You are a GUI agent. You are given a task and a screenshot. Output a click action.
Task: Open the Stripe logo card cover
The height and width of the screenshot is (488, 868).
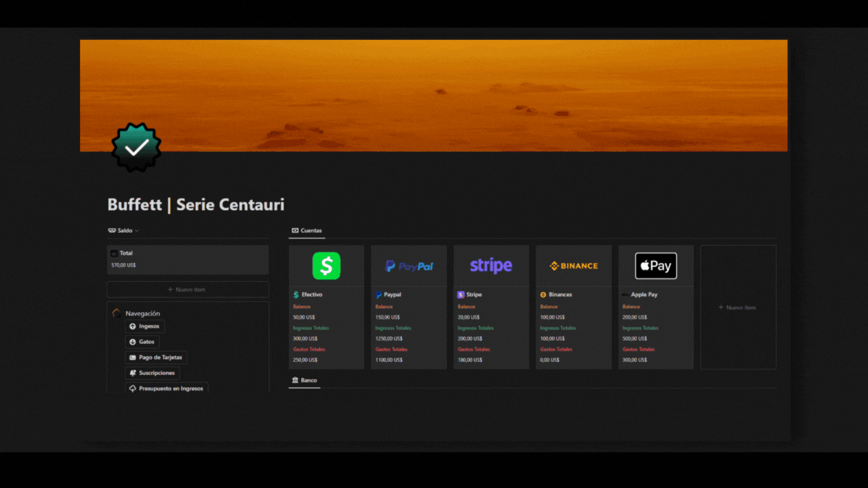(491, 266)
